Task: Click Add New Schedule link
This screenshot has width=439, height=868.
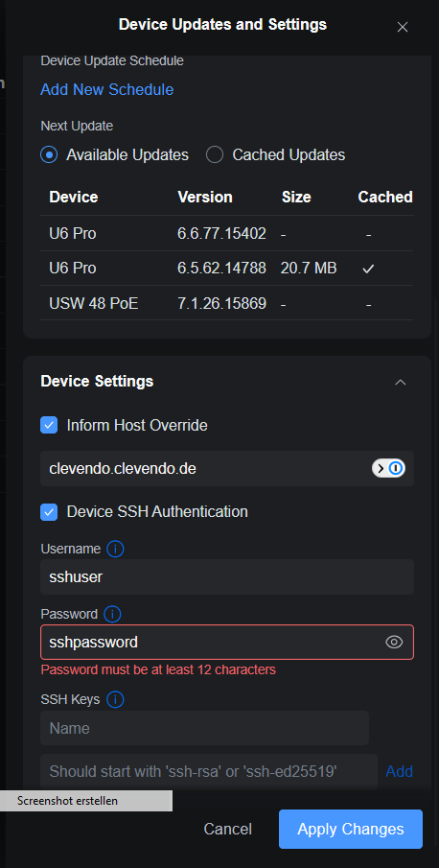Action: coord(106,90)
